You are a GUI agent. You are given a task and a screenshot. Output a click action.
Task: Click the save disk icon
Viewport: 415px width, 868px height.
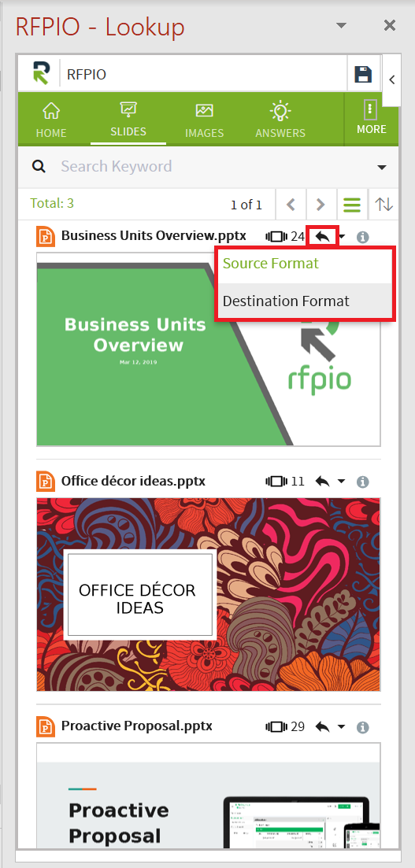pyautogui.click(x=363, y=74)
